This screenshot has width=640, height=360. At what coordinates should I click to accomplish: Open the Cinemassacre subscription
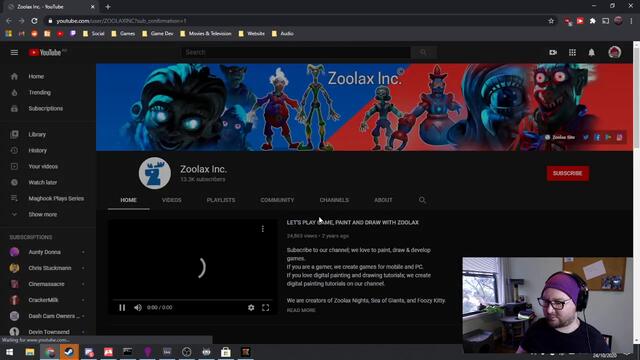click(48, 284)
